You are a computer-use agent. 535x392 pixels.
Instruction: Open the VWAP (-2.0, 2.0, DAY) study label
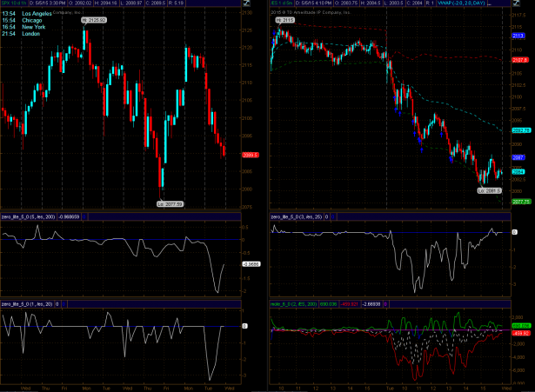tap(494, 4)
